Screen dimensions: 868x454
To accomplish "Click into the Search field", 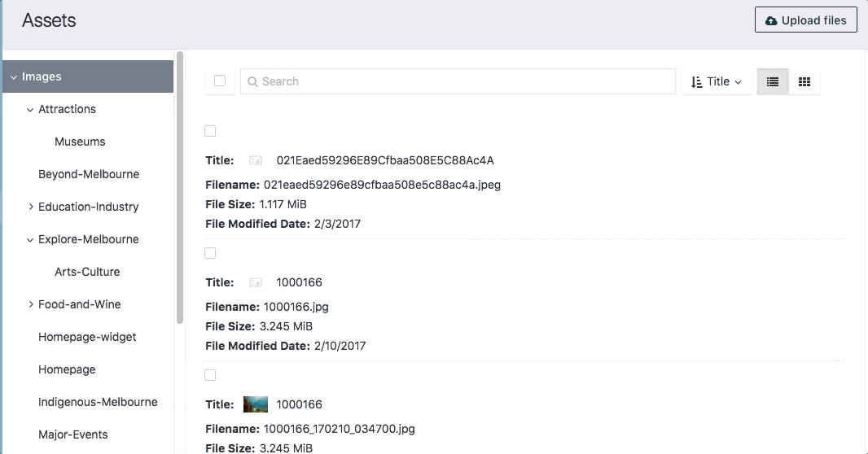I will [458, 81].
